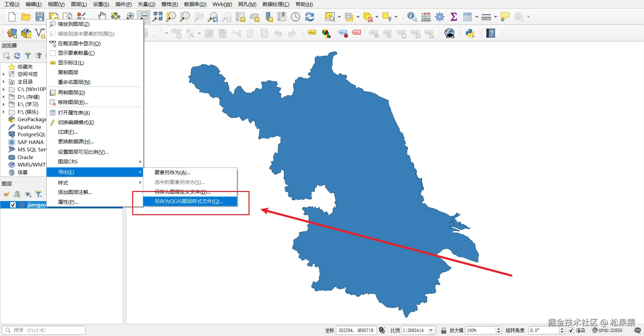Toggle mouse extents display next to coordinates
The image size is (644, 336).
pos(382,330)
